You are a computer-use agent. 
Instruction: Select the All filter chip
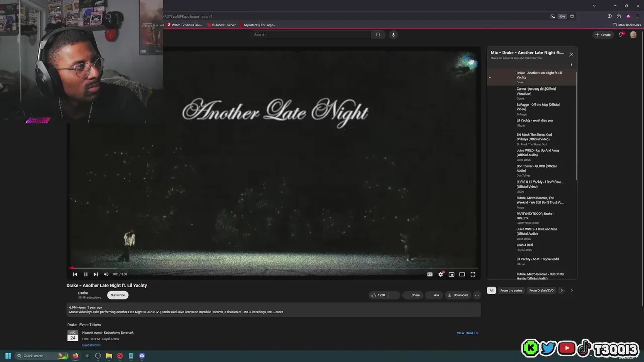pos(491,290)
